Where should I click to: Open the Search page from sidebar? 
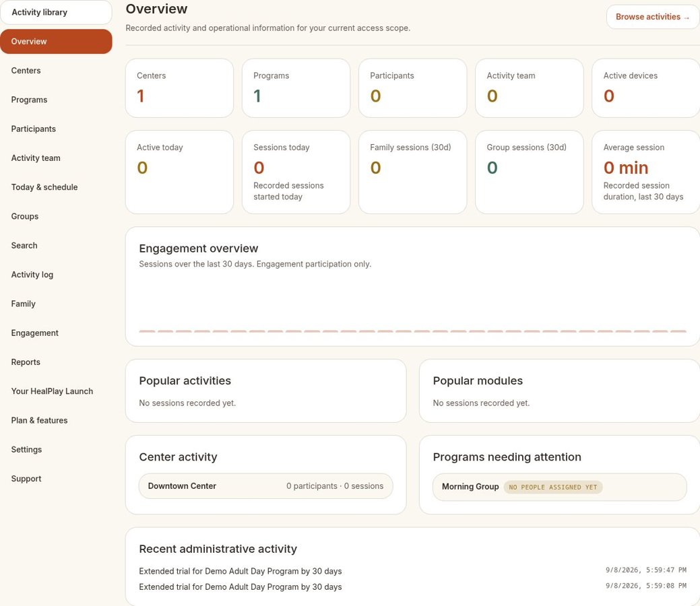click(x=56, y=246)
